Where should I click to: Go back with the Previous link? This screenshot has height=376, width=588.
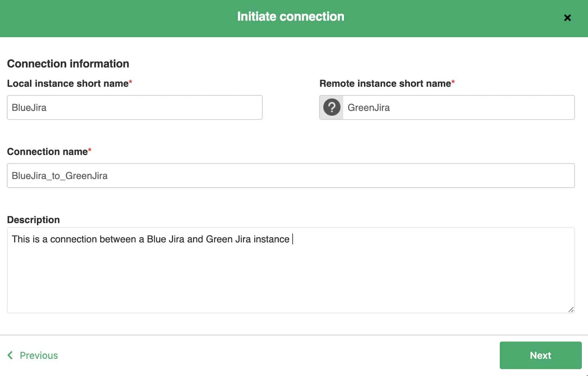click(x=33, y=355)
